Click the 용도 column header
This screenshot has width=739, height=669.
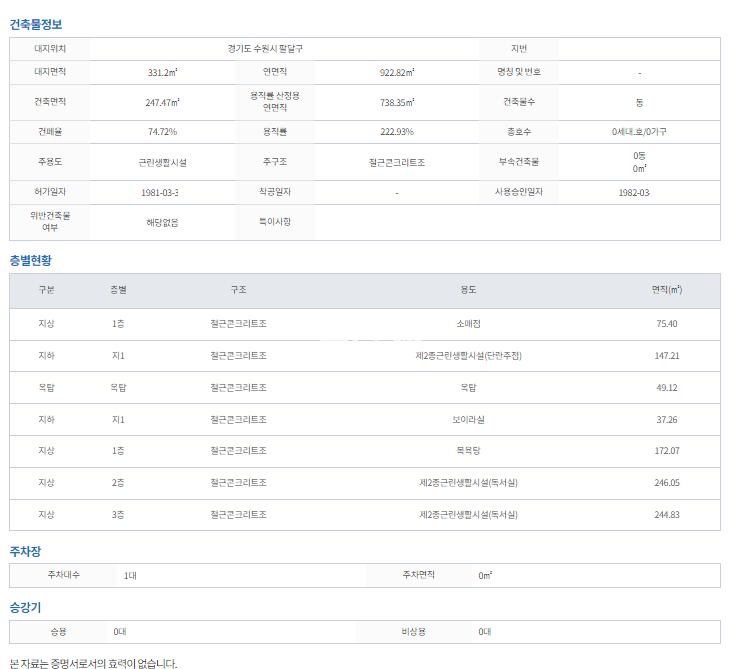click(468, 290)
